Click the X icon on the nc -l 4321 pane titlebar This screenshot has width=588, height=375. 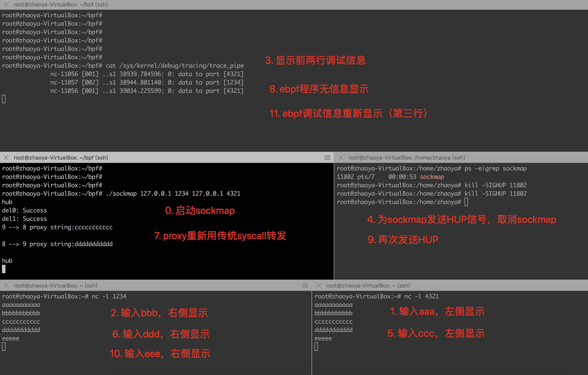coord(318,286)
